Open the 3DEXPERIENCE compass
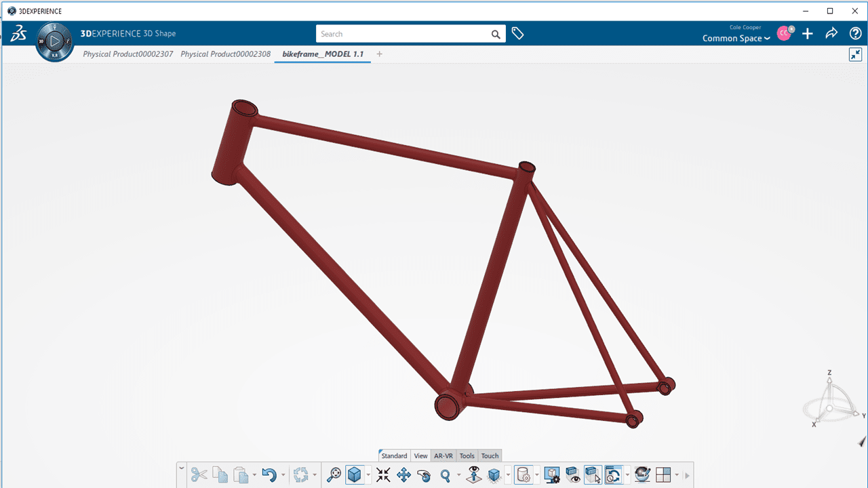 [x=54, y=42]
